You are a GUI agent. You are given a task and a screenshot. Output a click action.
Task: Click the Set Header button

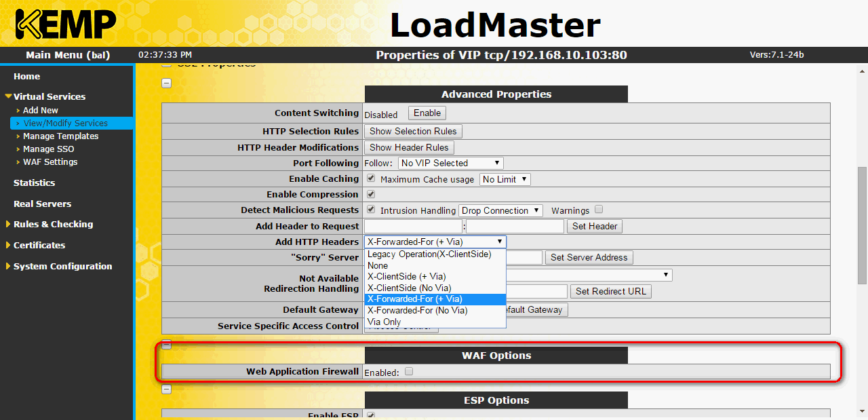tap(595, 227)
